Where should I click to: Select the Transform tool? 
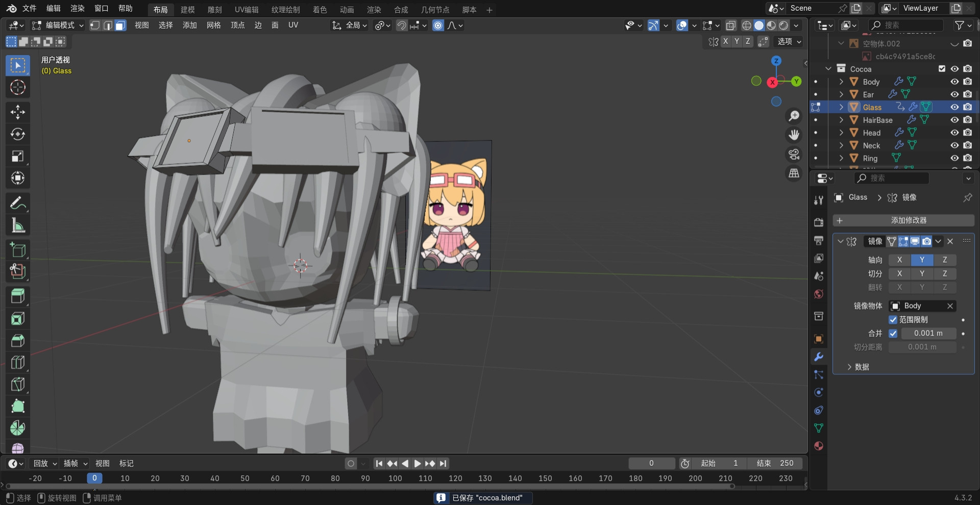18,178
